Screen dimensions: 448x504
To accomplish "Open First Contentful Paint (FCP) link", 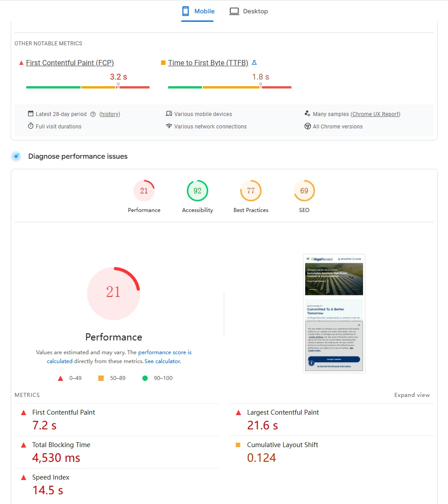I will (70, 63).
